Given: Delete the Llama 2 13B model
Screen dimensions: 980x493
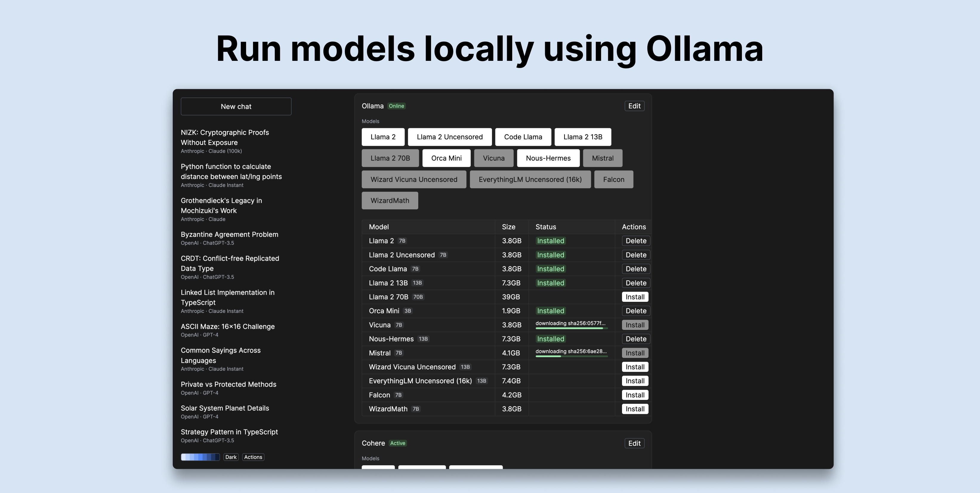Looking at the screenshot, I should [635, 283].
